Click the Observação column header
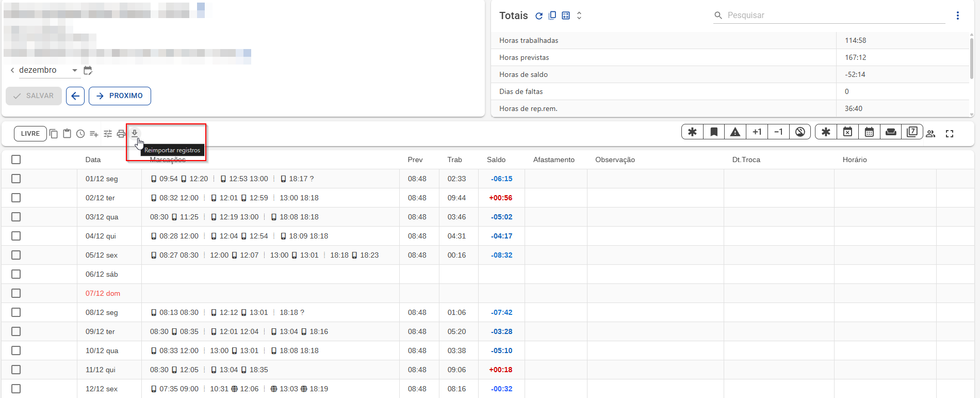 coord(615,160)
